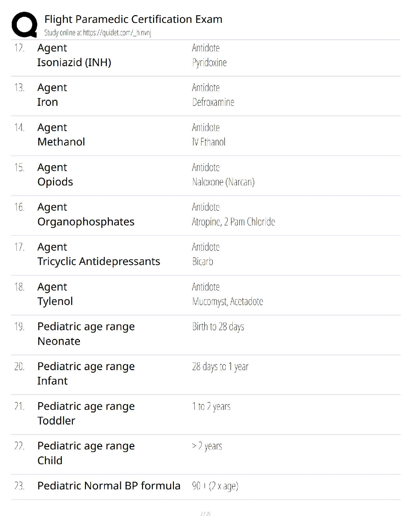411x532 pixels.
Task: Select the Isoniazid (INH) agent term
Action: [x=74, y=62]
